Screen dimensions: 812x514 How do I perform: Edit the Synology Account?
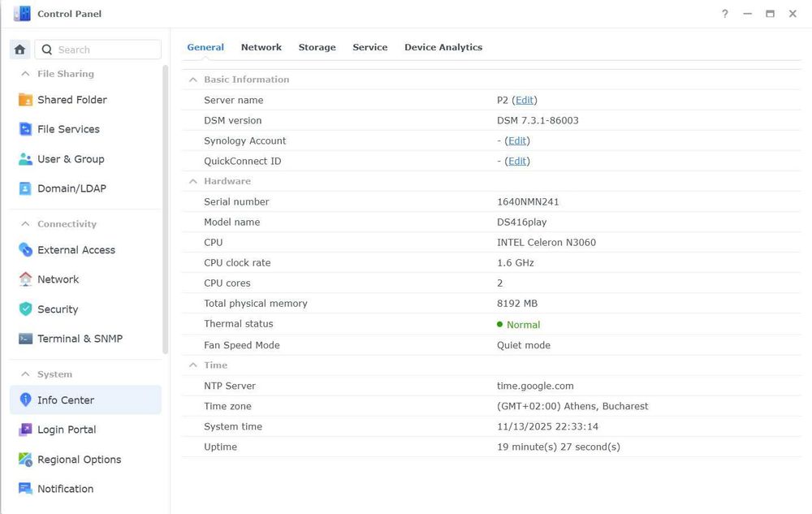pyautogui.click(x=516, y=140)
